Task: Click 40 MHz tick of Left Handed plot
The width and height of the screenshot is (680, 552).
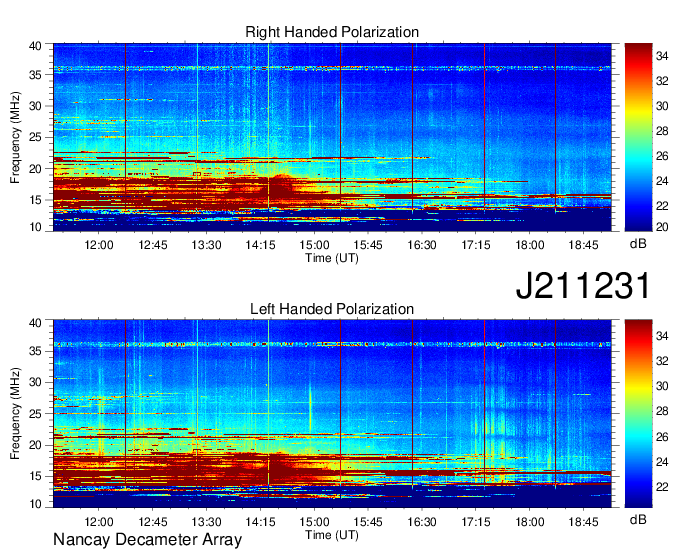Action: pos(35,323)
